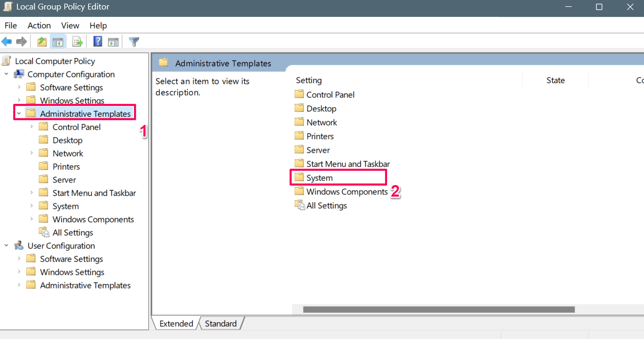
Task: Click the Local Computer Policy root icon
Action: pos(6,61)
